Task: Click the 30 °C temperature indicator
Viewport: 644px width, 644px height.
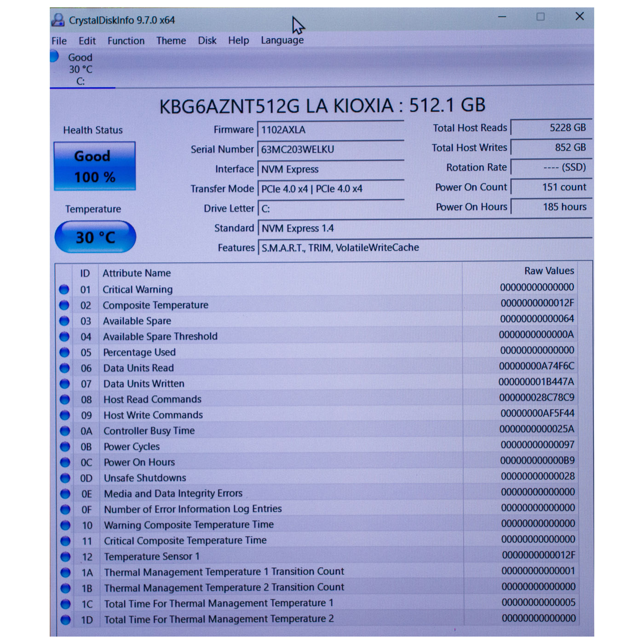Action: pos(94,236)
